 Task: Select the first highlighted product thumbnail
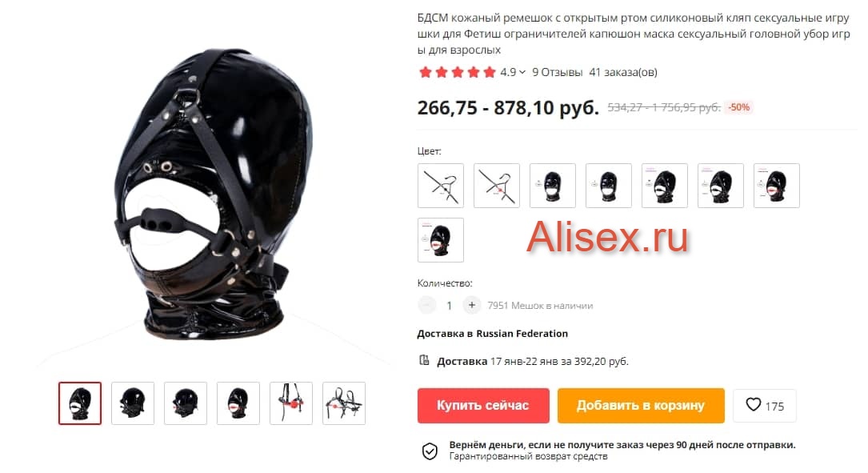tap(80, 403)
